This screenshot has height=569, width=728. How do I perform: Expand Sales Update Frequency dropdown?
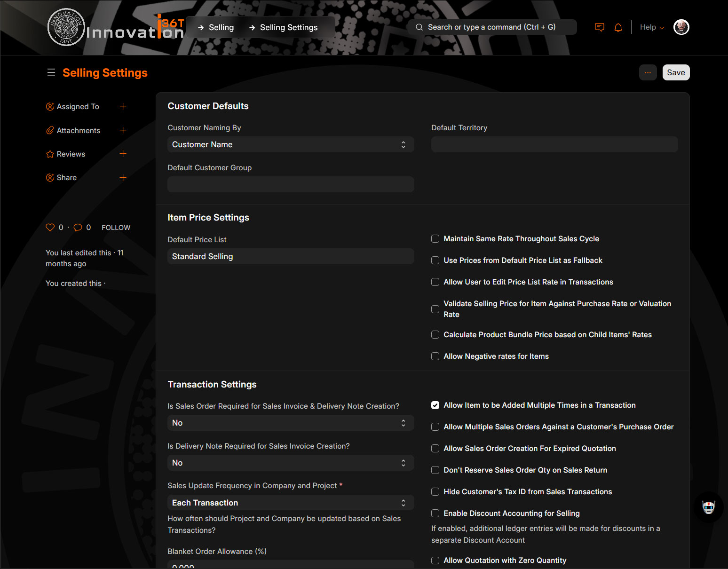pyautogui.click(x=290, y=503)
